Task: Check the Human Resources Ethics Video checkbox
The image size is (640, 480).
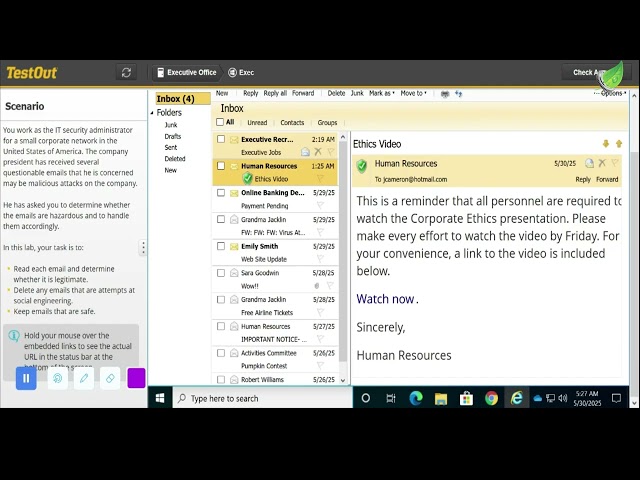Action: click(x=221, y=166)
